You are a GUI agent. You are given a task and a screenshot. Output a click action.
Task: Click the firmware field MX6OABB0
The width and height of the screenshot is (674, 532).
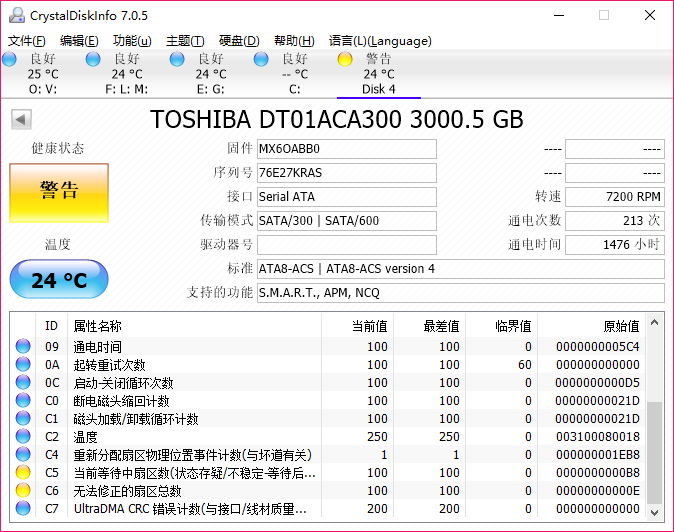point(347,149)
